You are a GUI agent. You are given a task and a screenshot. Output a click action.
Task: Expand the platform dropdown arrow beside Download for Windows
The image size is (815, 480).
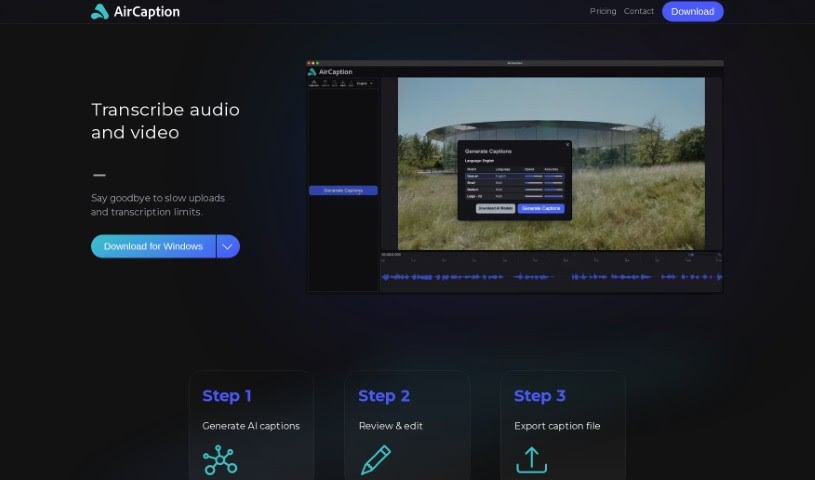(228, 247)
